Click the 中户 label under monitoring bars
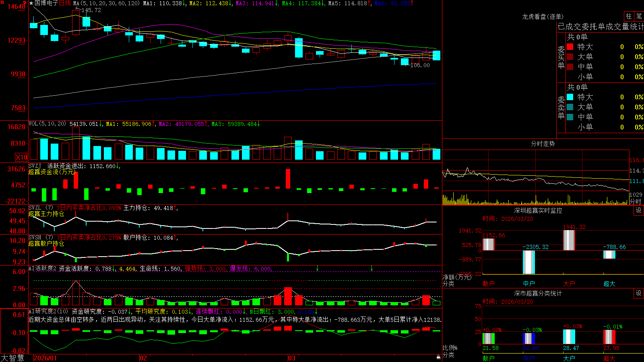This screenshot has width=644, height=362. click(x=528, y=284)
